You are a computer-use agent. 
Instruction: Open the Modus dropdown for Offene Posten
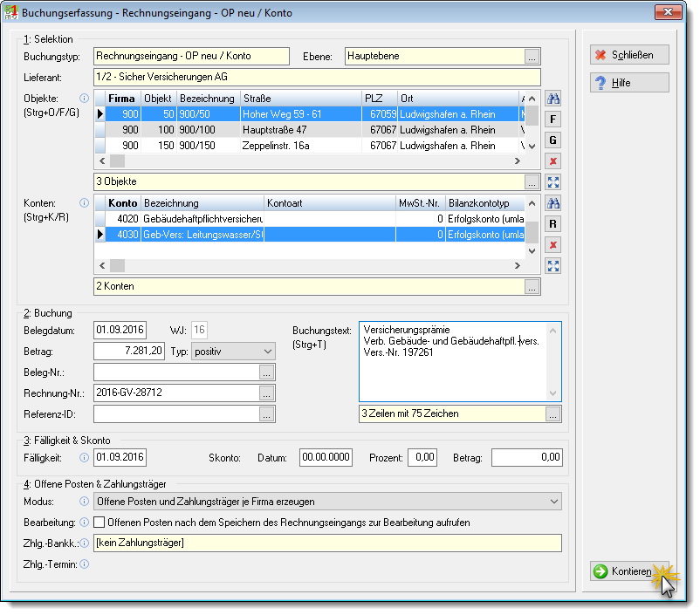(x=327, y=502)
